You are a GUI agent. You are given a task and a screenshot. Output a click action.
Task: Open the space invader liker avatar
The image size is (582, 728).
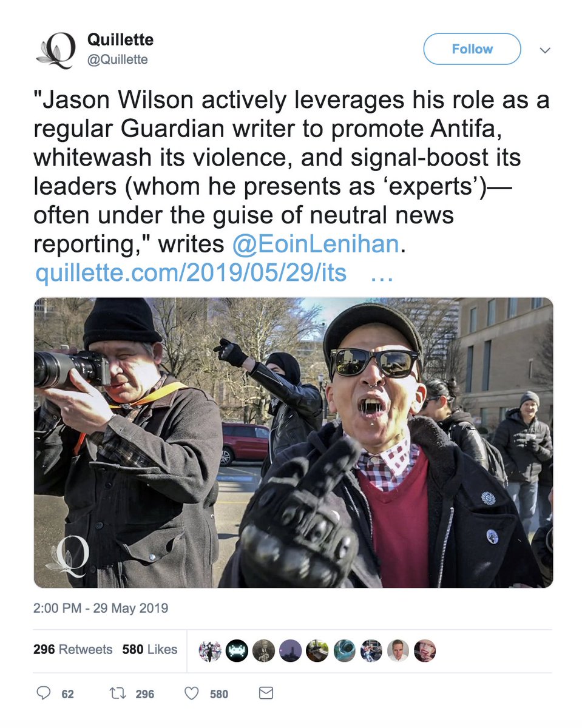[237, 650]
